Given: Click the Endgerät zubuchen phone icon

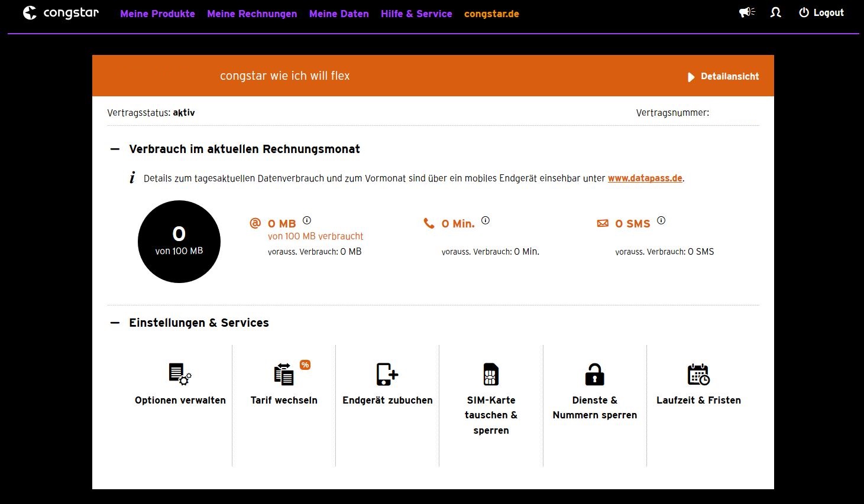Looking at the screenshot, I should [387, 374].
